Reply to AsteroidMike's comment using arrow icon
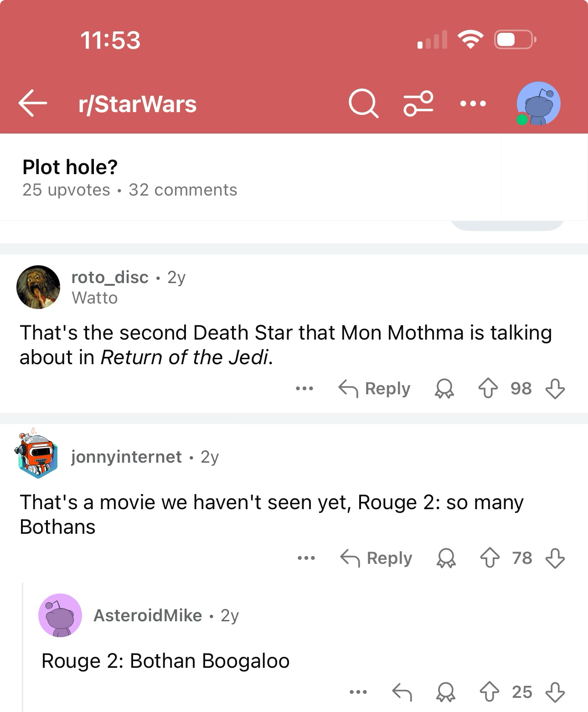Image resolution: width=588 pixels, height=712 pixels. (402, 692)
